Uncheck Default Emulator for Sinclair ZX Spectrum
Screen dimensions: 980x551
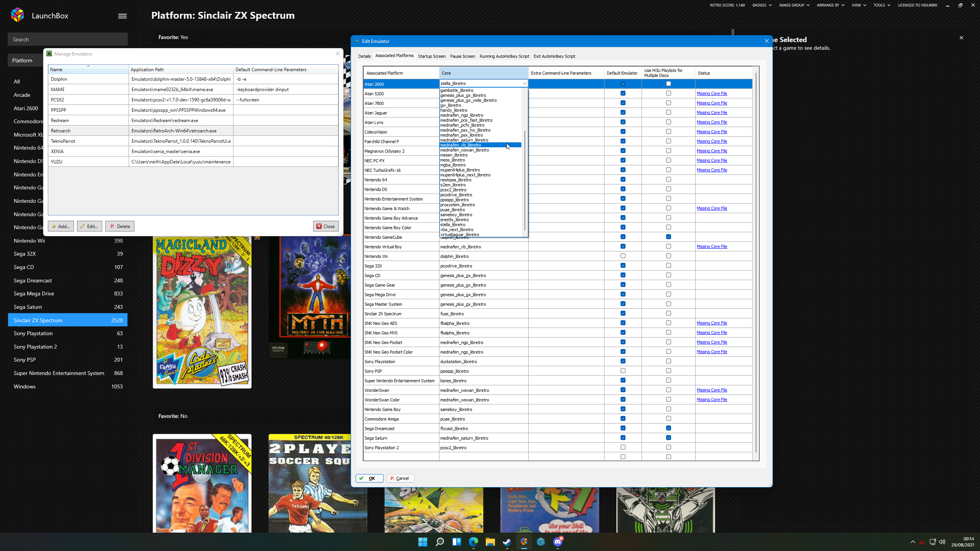click(623, 313)
